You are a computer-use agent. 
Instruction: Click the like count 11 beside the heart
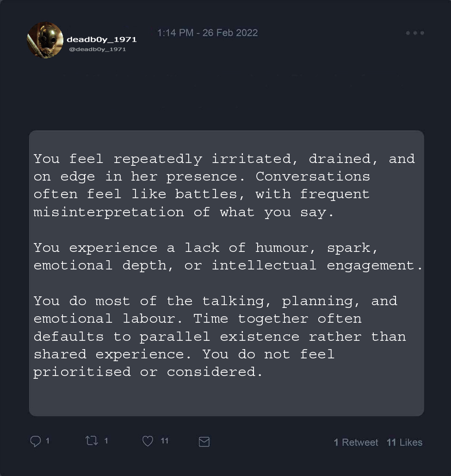[164, 441]
